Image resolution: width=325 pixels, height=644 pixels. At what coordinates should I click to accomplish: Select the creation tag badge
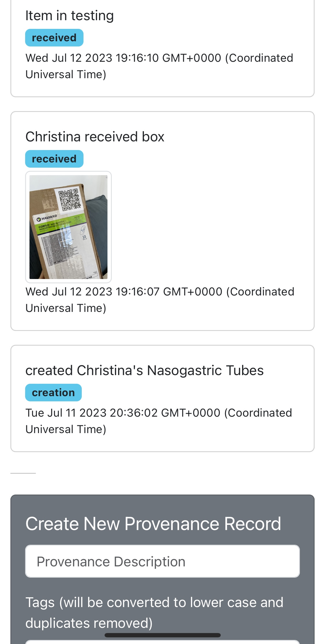(x=53, y=393)
